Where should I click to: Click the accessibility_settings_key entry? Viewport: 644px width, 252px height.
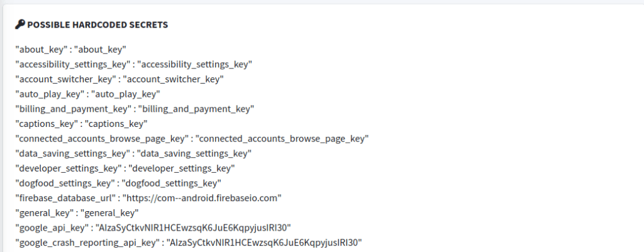pyautogui.click(x=133, y=65)
